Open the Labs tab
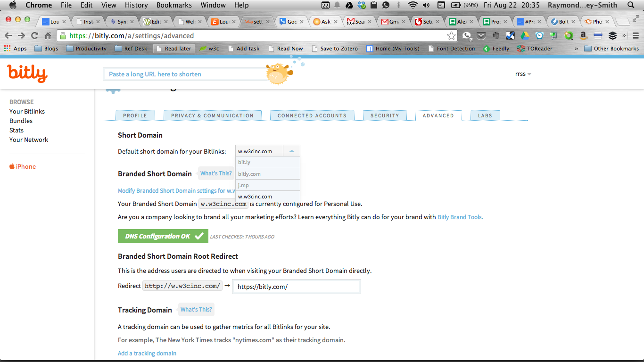The height and width of the screenshot is (362, 644). (485, 115)
